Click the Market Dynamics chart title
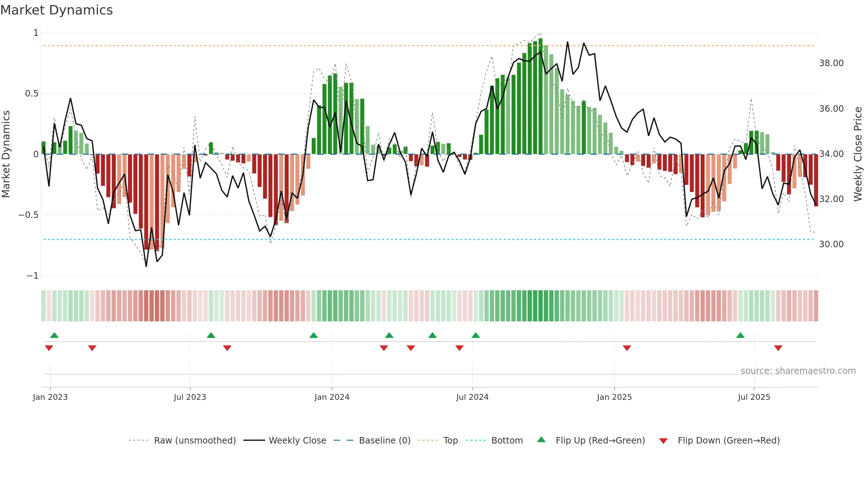The width and height of the screenshot is (868, 488). pyautogui.click(x=56, y=10)
